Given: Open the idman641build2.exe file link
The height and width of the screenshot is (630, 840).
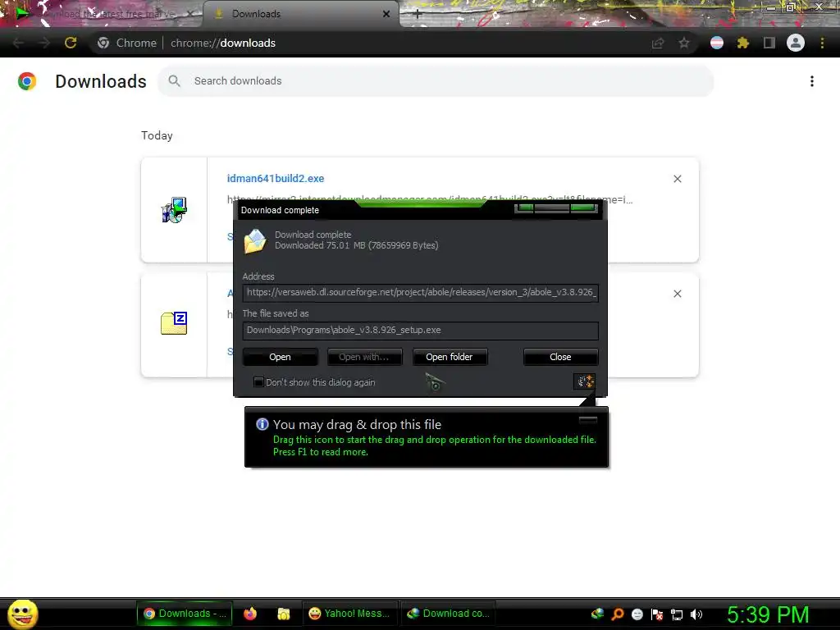Looking at the screenshot, I should [276, 178].
